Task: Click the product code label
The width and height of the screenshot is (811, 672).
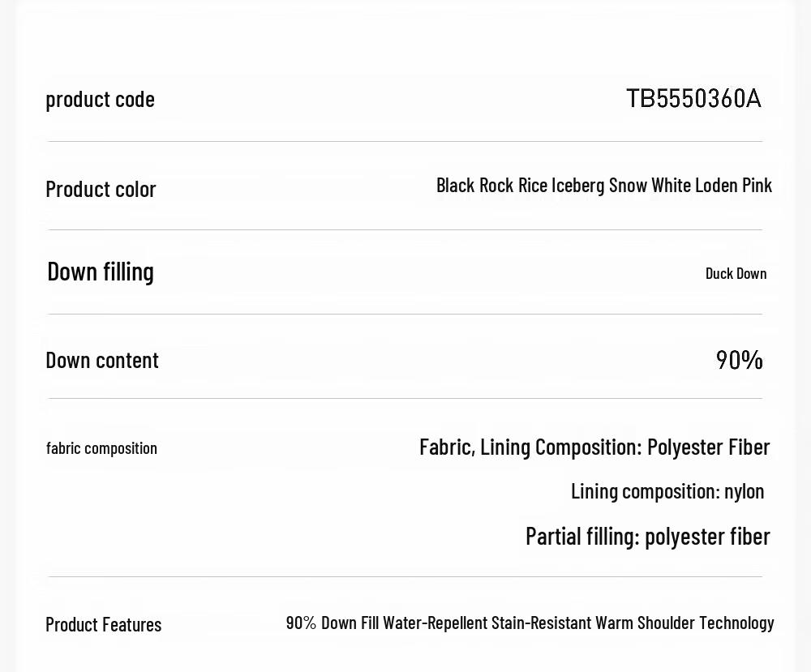Action: [101, 99]
